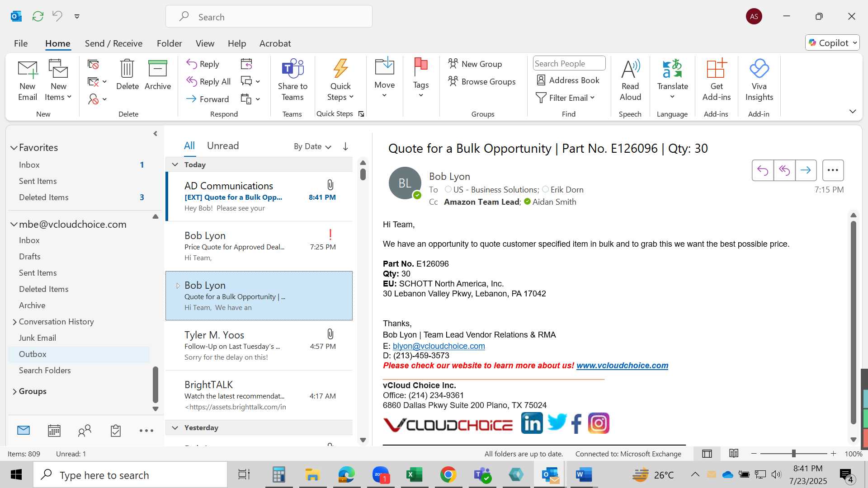Click the blyon@vcloudchoice.com email link
This screenshot has width=868, height=488.
[439, 346]
